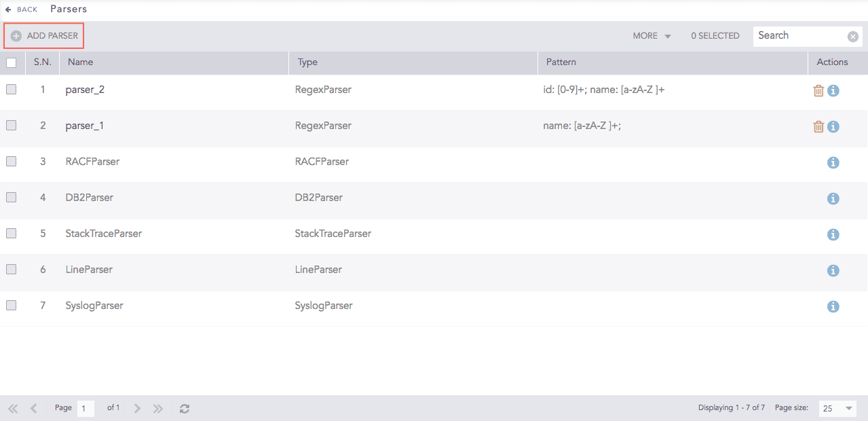View StackTraceParser details via info icon

click(833, 234)
